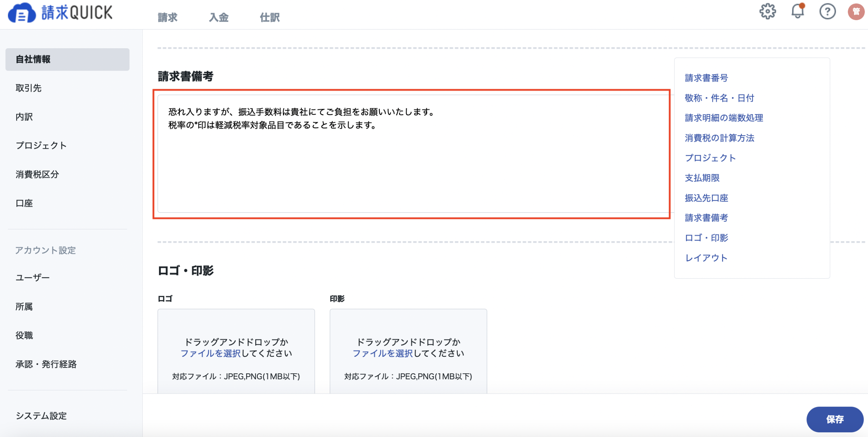Open 消費税区分 in sidebar
The image size is (868, 437).
(37, 175)
